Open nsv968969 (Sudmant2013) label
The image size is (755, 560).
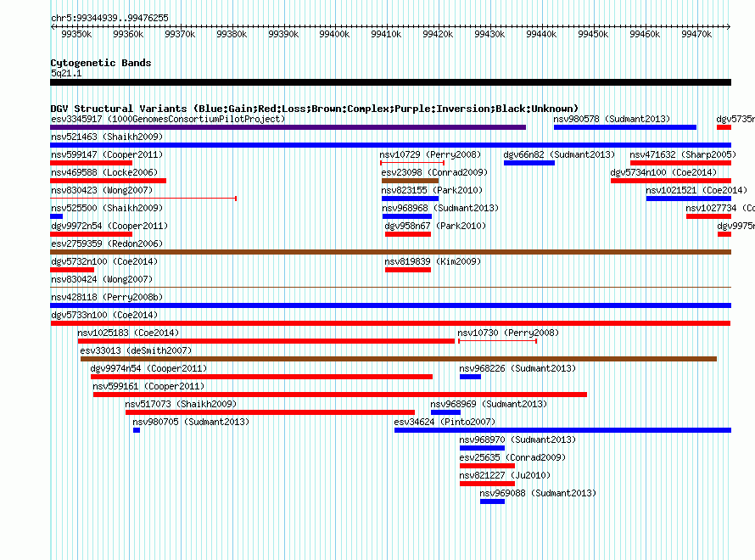pos(489,404)
